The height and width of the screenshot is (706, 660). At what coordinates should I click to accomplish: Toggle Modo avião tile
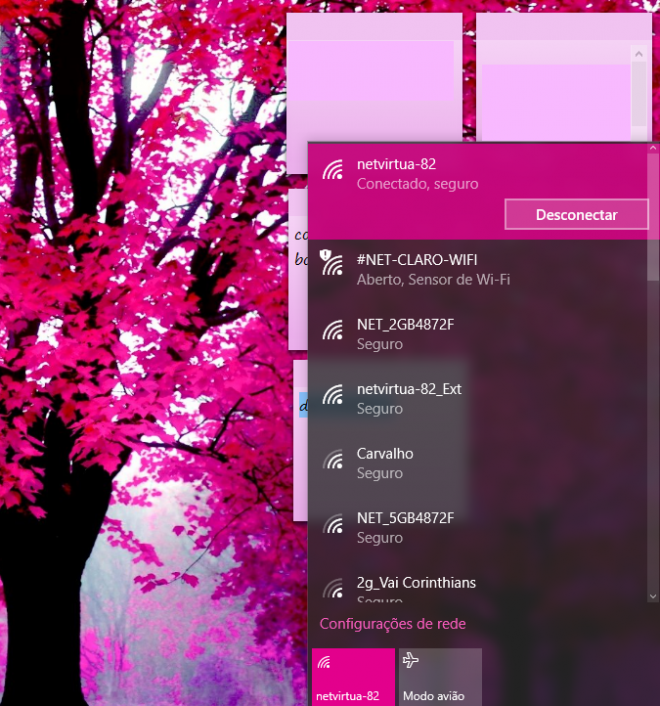[440, 677]
